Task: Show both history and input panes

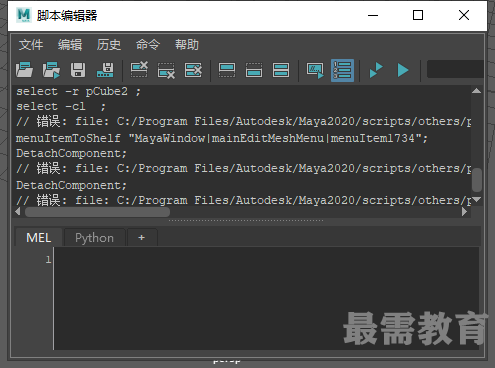Action: (x=281, y=70)
